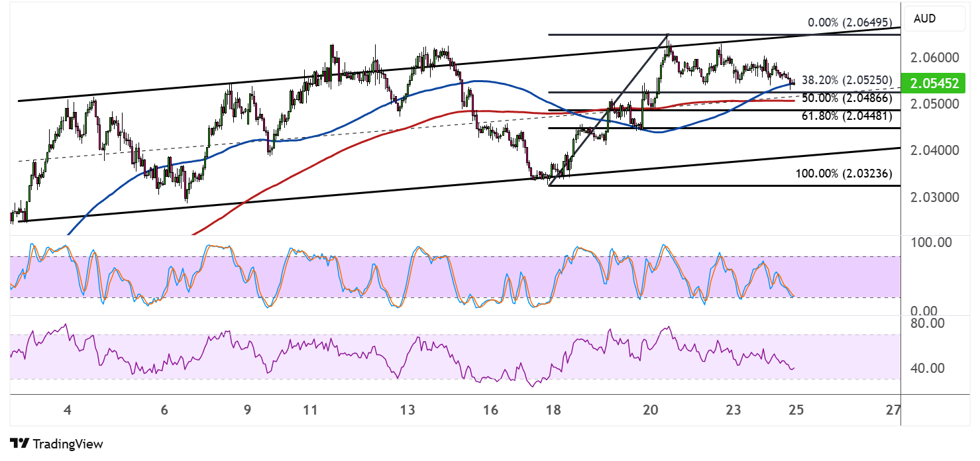
Task: Select the 50.00% (2.04866) Fibonacci label
Action: 847,98
